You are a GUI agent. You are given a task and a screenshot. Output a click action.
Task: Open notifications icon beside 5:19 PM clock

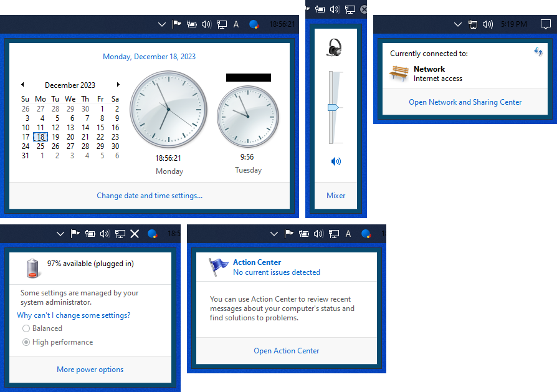[545, 24]
